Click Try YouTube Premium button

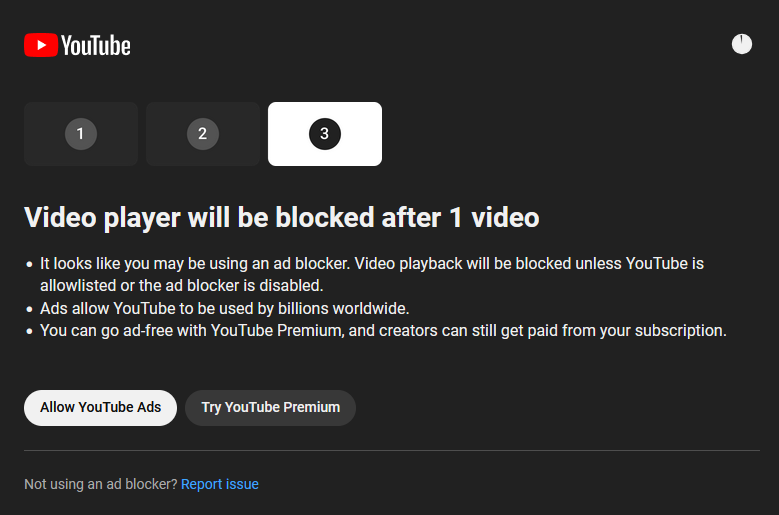click(x=270, y=408)
